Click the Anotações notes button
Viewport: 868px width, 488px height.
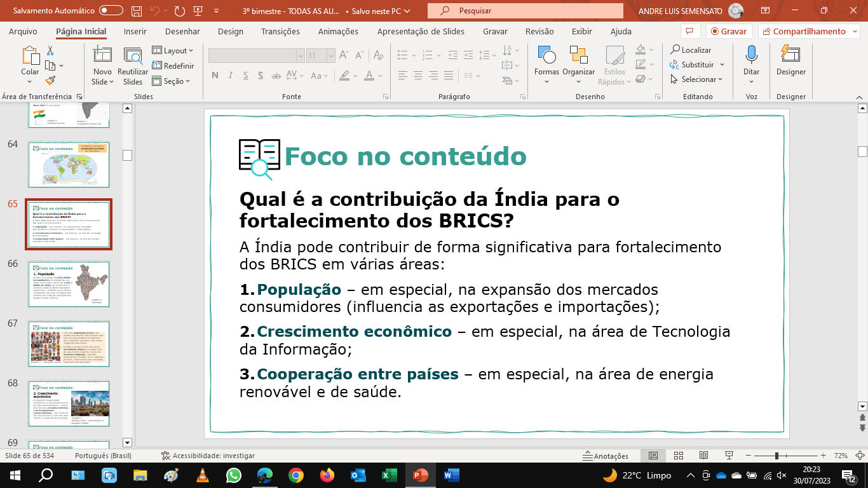pyautogui.click(x=606, y=456)
